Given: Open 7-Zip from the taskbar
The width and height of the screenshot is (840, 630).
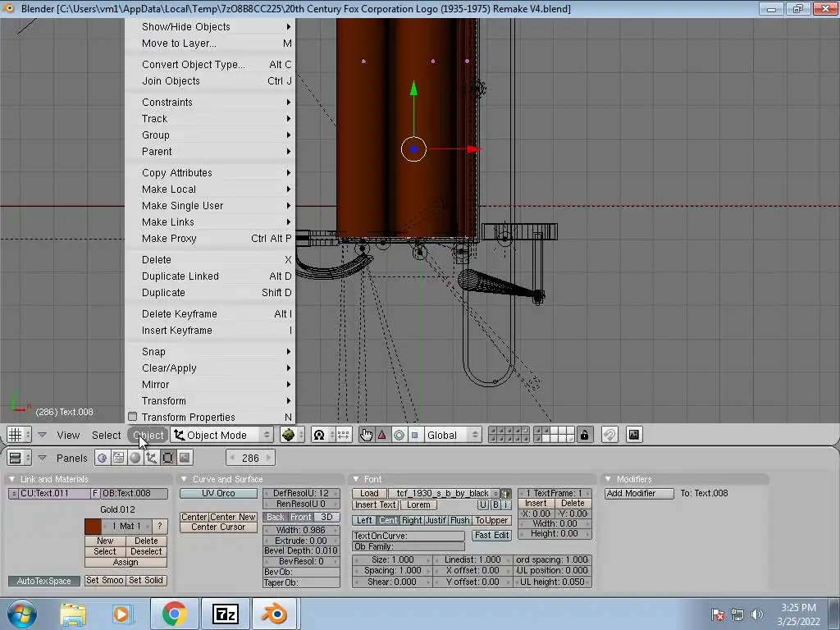Looking at the screenshot, I should coord(225,614).
